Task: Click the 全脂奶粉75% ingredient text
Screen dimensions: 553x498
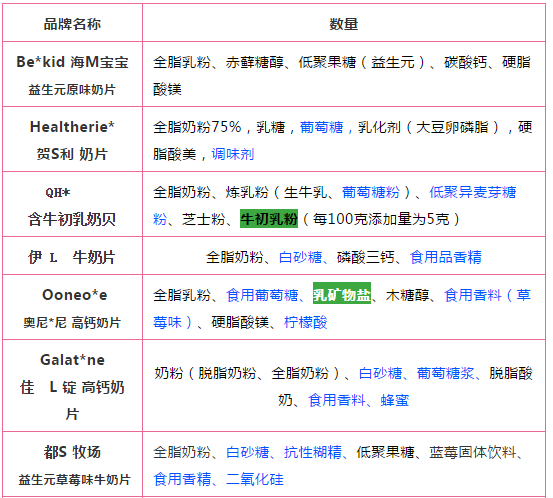Action: point(197,127)
